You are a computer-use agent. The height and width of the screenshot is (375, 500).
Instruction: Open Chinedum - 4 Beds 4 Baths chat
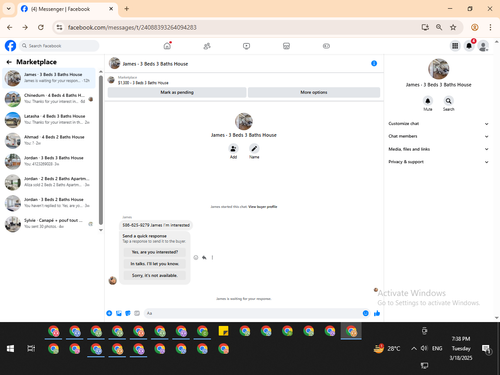[x=49, y=99]
